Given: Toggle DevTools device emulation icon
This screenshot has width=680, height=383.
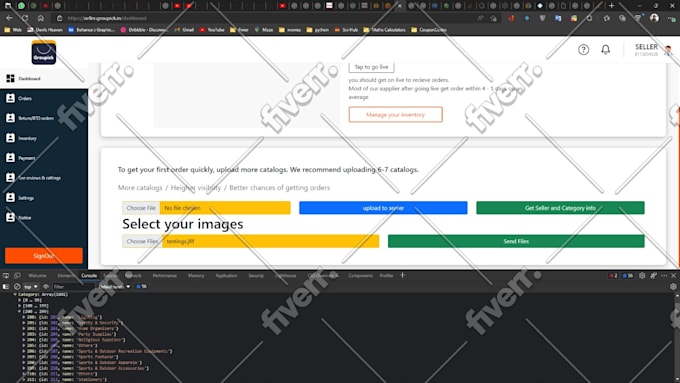Looking at the screenshot, I should point(17,275).
